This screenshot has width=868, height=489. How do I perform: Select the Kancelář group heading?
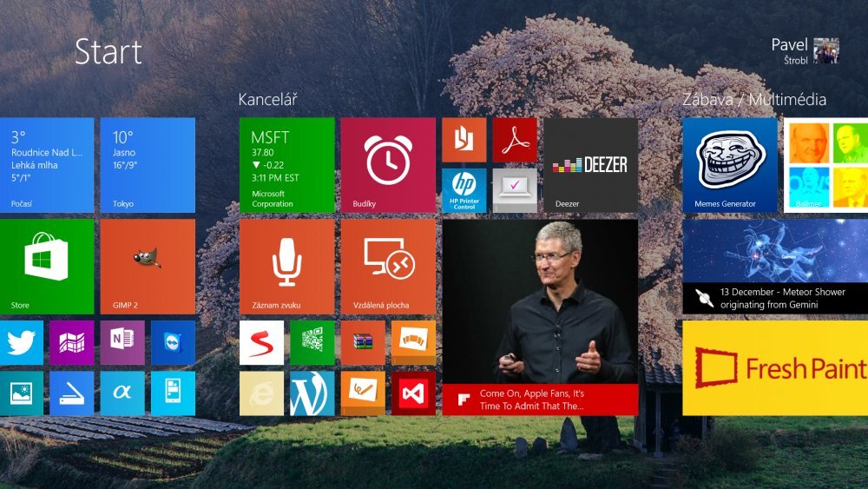coord(267,100)
